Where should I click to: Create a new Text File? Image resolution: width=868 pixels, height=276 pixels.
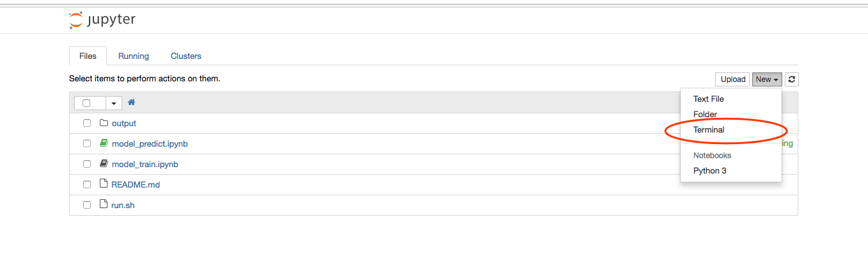click(709, 99)
